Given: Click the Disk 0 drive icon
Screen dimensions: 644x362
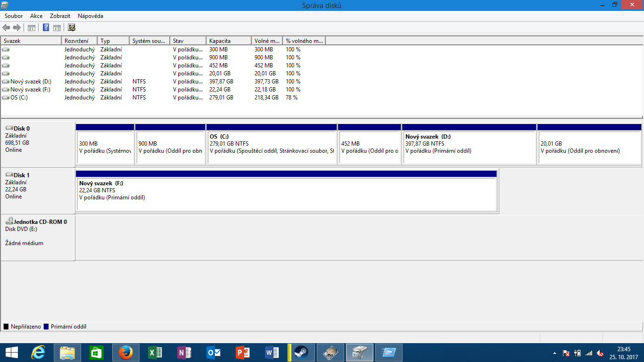Looking at the screenshot, I should tap(9, 128).
